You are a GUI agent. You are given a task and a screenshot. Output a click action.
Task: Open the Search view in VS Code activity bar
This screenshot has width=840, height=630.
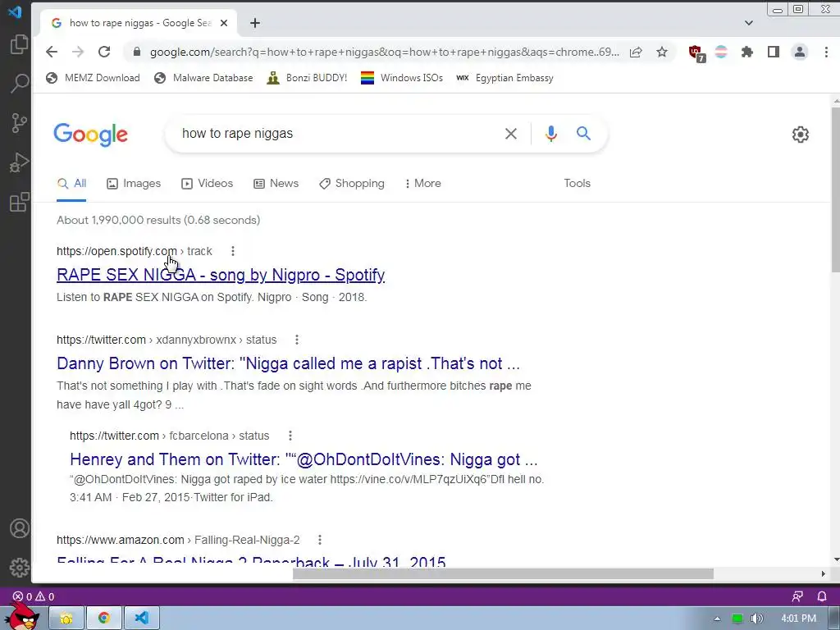tap(20, 84)
